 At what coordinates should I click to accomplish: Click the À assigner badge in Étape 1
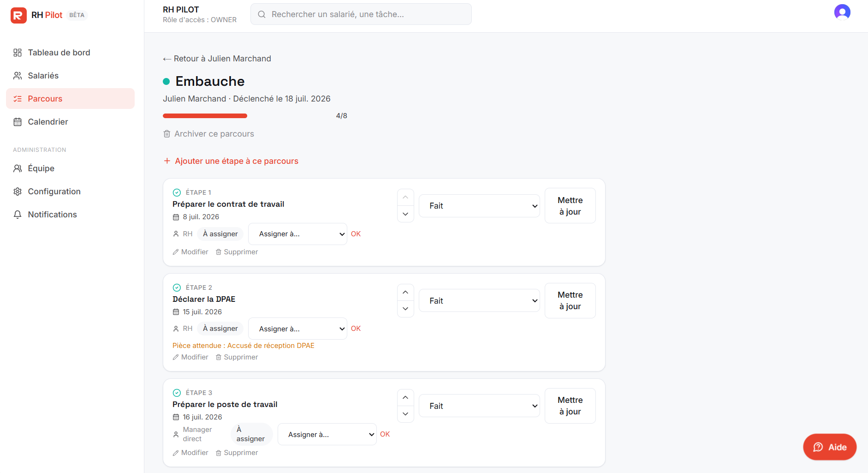coord(220,234)
